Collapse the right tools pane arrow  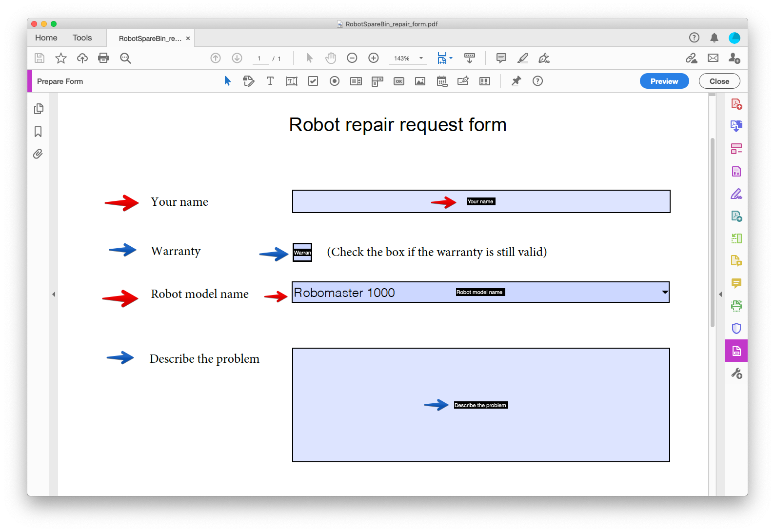click(x=720, y=294)
